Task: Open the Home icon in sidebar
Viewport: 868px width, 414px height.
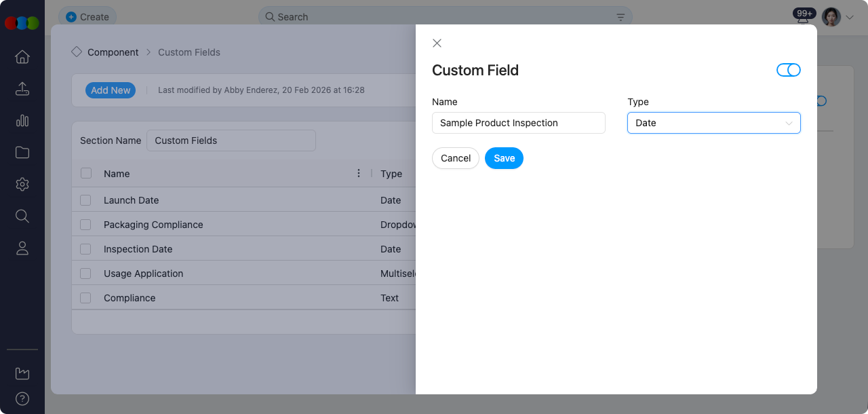Action: coord(22,57)
